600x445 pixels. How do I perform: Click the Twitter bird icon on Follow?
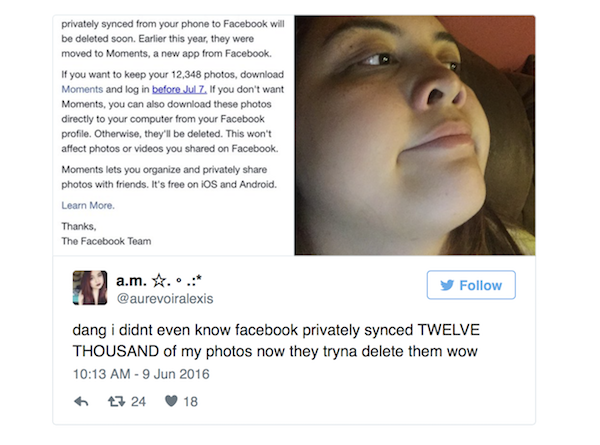446,285
